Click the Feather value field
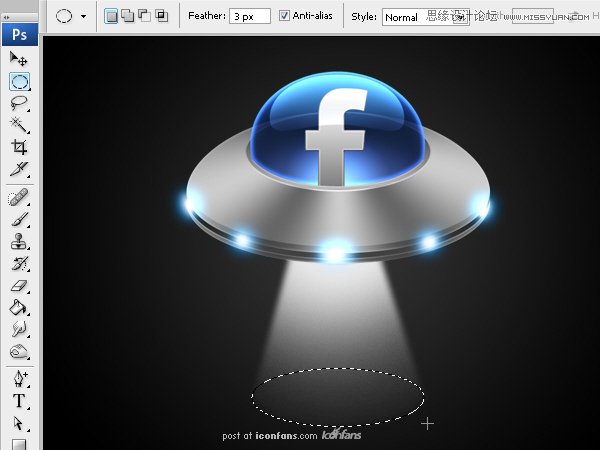This screenshot has height=450, width=600. coord(249,16)
